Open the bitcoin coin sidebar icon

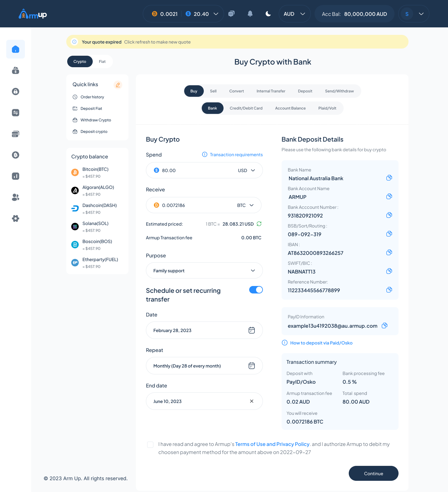[x=16, y=155]
